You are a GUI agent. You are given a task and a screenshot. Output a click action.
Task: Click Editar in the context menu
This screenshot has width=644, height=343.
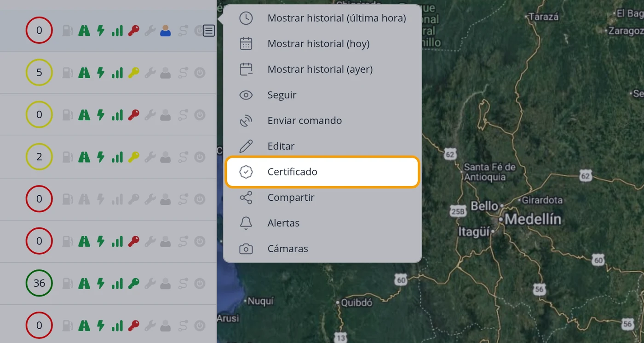pos(322,146)
